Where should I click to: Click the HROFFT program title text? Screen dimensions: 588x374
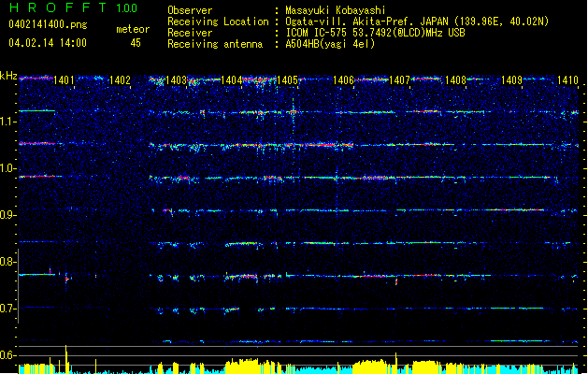(58, 7)
